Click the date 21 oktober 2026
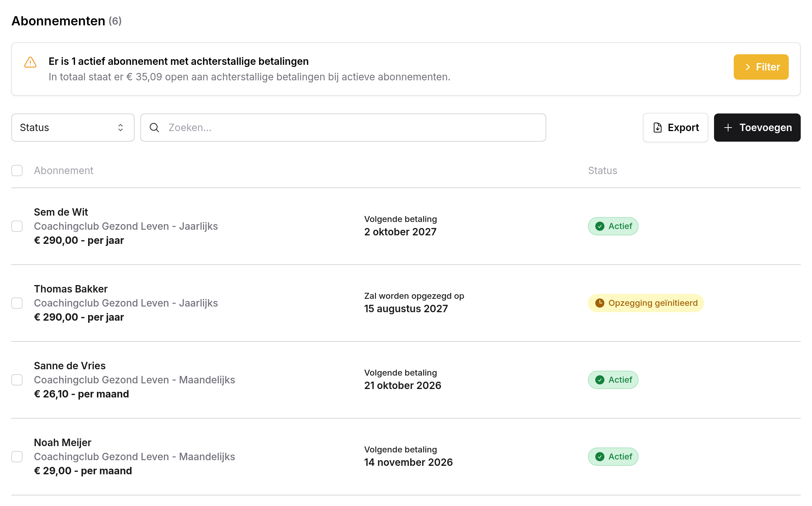 (x=403, y=385)
